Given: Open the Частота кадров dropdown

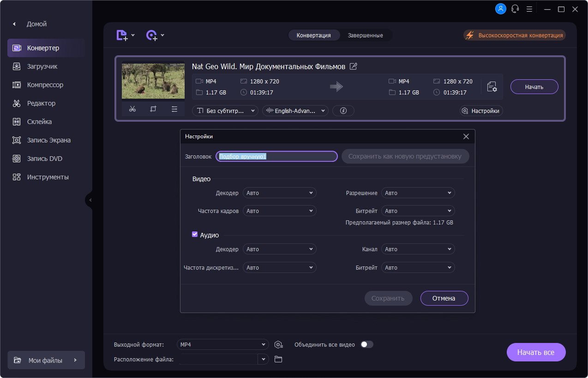Looking at the screenshot, I should [280, 211].
